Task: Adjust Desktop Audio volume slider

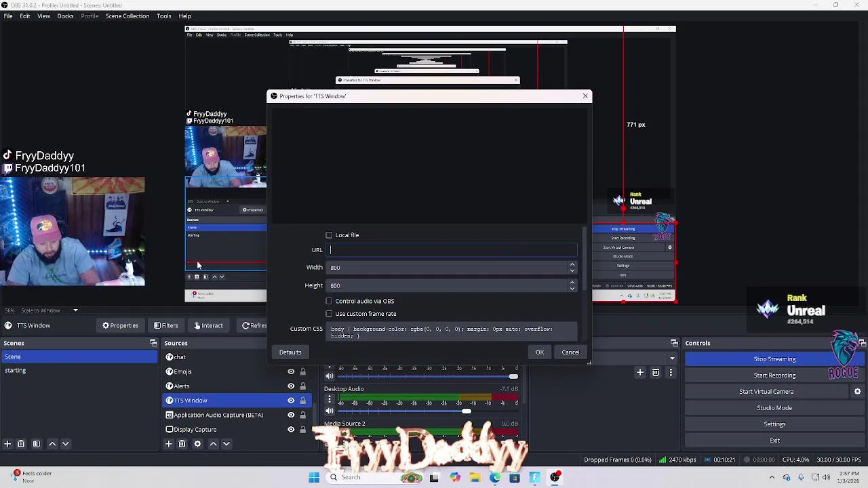Action: pos(467,411)
